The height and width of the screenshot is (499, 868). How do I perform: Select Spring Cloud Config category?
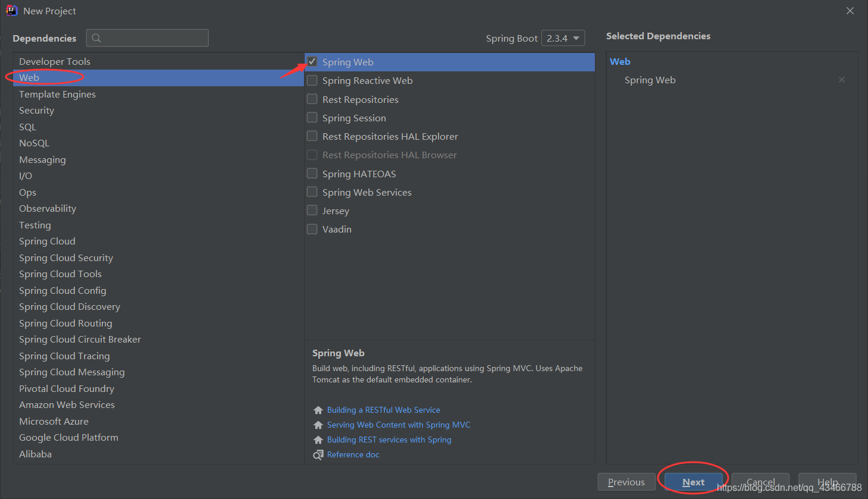click(158, 290)
